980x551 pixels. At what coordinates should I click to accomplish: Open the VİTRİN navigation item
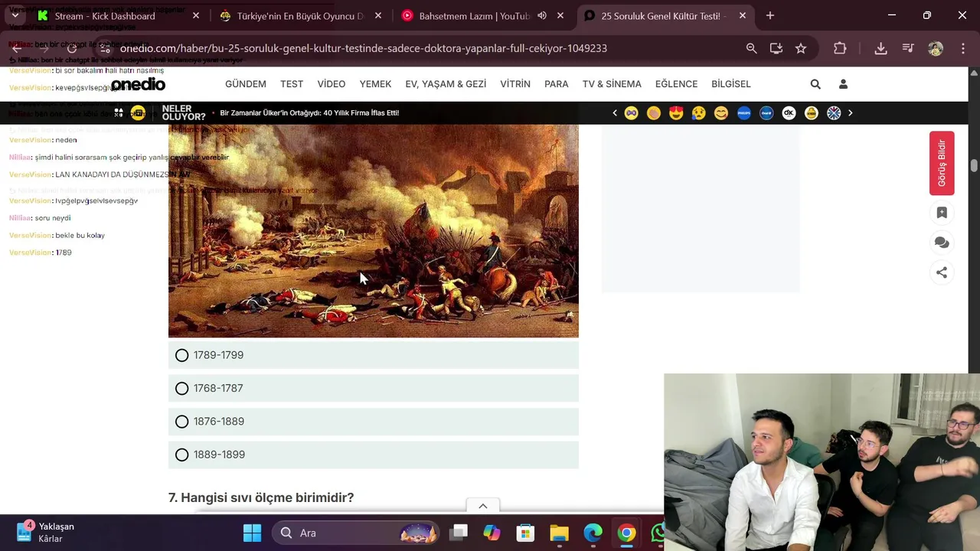515,84
